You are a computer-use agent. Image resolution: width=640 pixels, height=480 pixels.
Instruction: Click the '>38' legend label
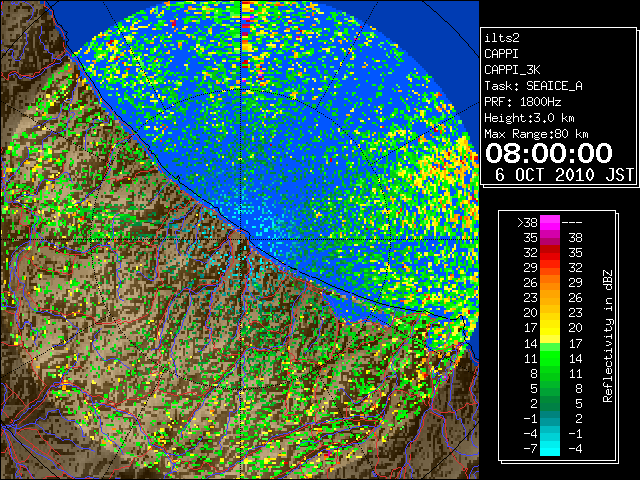[x=527, y=223]
